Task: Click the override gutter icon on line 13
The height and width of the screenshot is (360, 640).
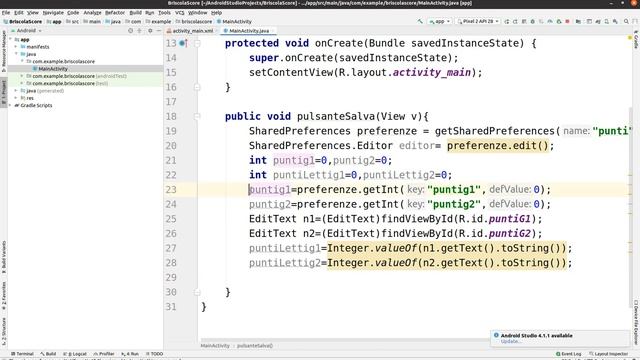Action: (x=183, y=43)
